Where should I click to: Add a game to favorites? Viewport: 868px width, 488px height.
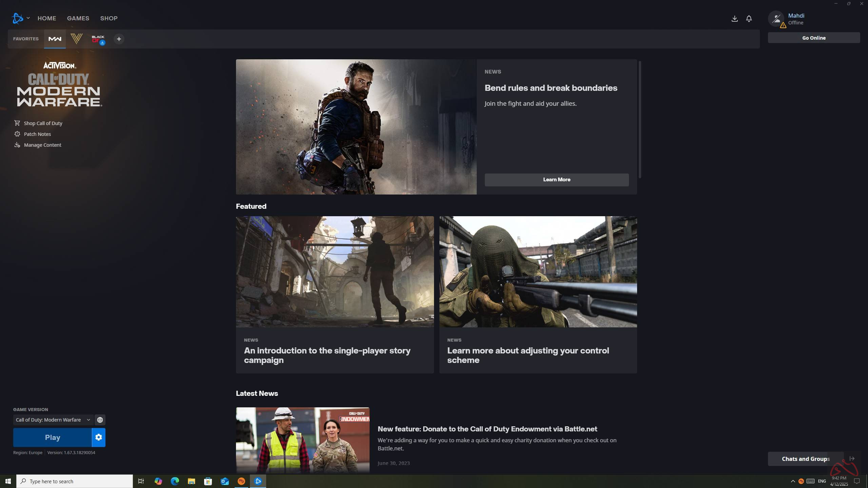click(x=119, y=39)
